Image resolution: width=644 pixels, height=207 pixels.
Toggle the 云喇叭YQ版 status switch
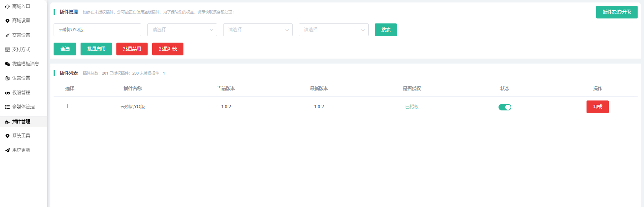click(505, 107)
